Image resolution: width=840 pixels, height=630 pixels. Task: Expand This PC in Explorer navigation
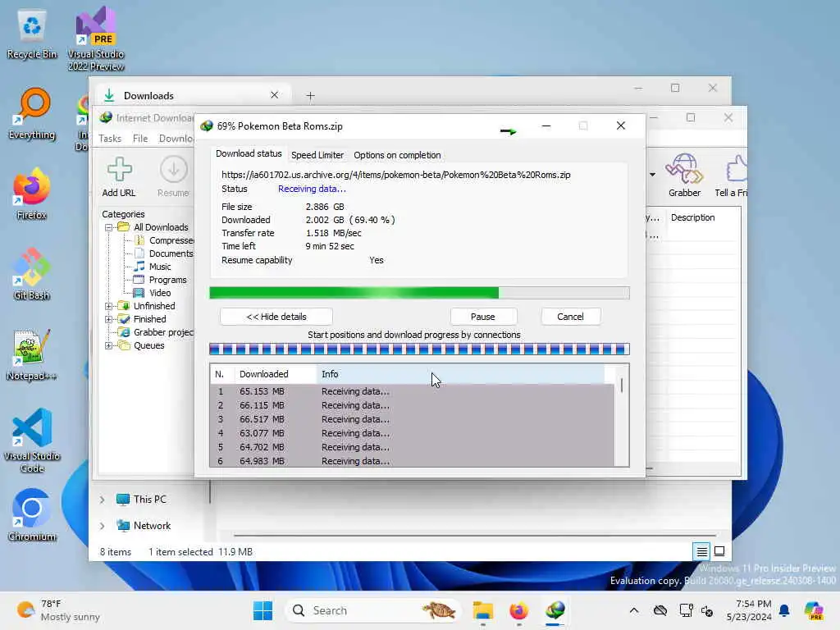[x=103, y=500]
